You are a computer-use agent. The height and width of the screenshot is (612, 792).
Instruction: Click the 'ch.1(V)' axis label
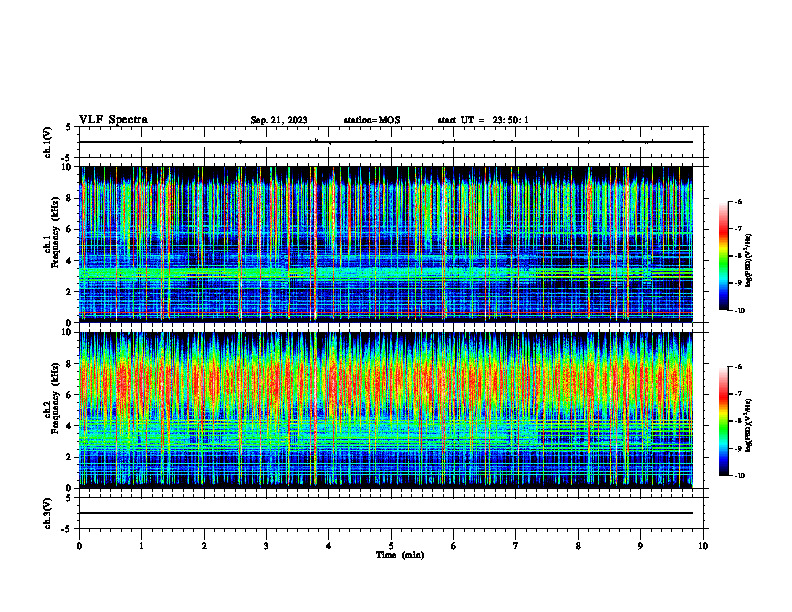[48, 142]
